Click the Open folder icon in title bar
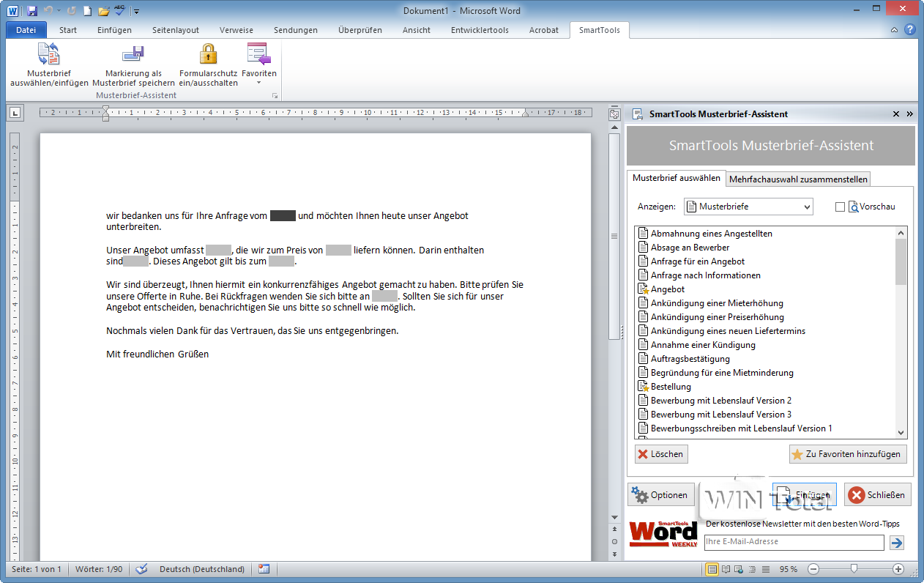The image size is (924, 583). pyautogui.click(x=104, y=11)
